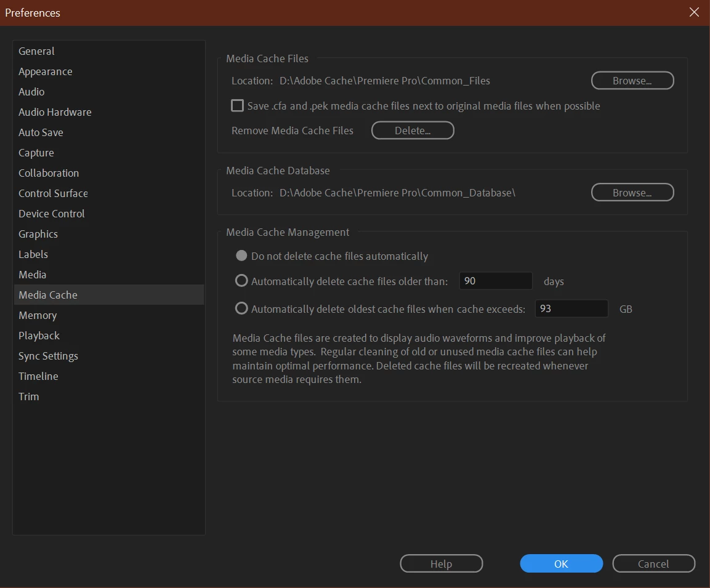
Task: Enable saving .cfa and .pek files next to media
Action: [237, 105]
